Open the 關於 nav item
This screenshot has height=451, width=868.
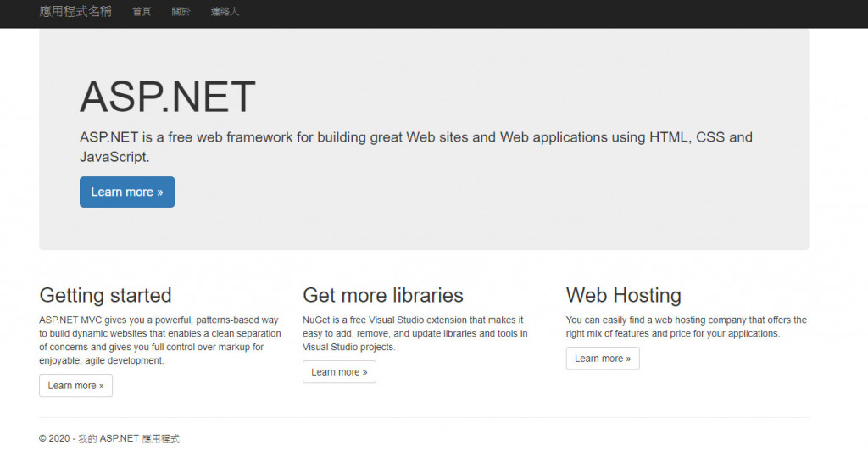(181, 12)
